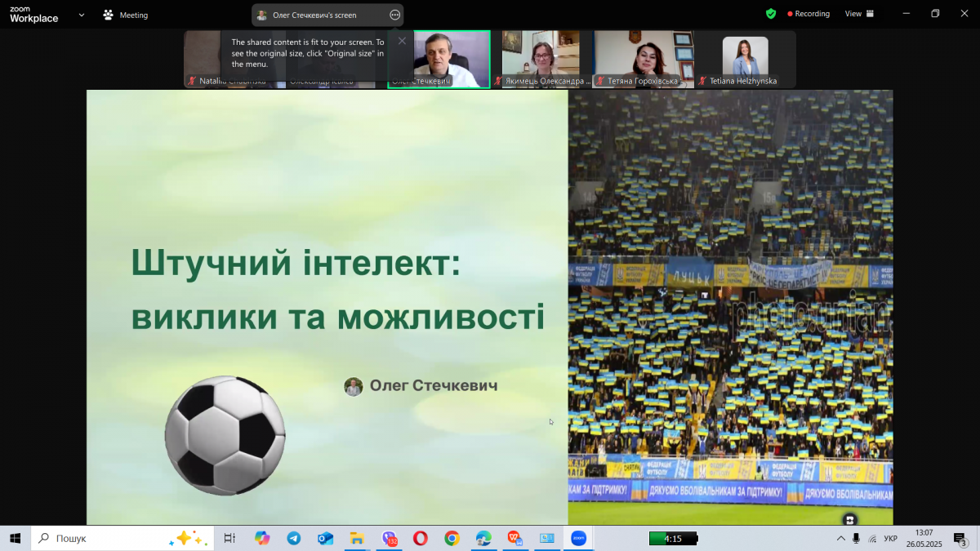Screen dimensions: 980x551
Task: Dismiss the shared content fit tooltip
Action: (x=402, y=41)
